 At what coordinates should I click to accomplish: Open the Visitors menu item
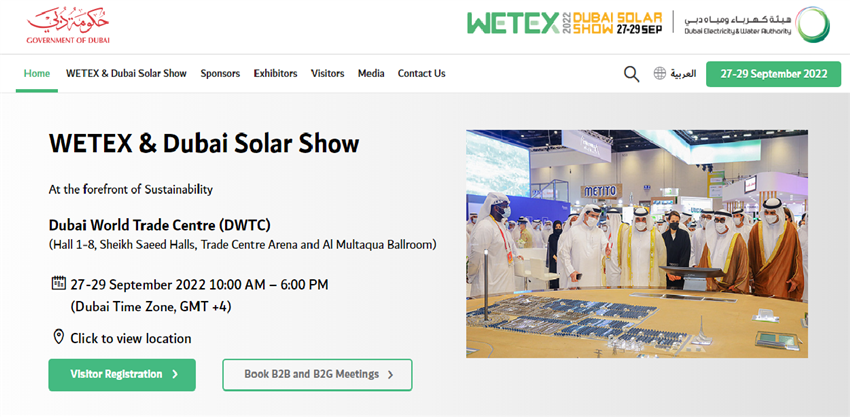pos(327,73)
